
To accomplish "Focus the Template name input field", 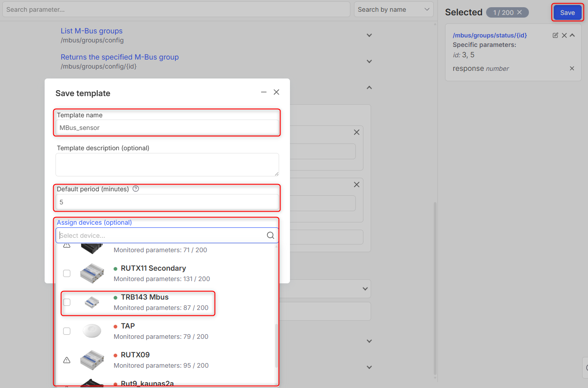I will [167, 128].
